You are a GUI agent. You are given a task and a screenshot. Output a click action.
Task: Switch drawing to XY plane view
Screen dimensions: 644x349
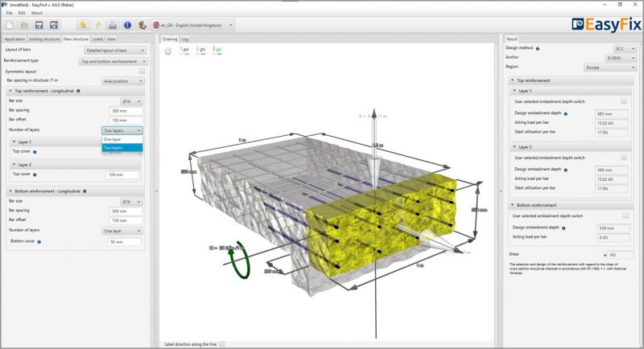click(184, 51)
